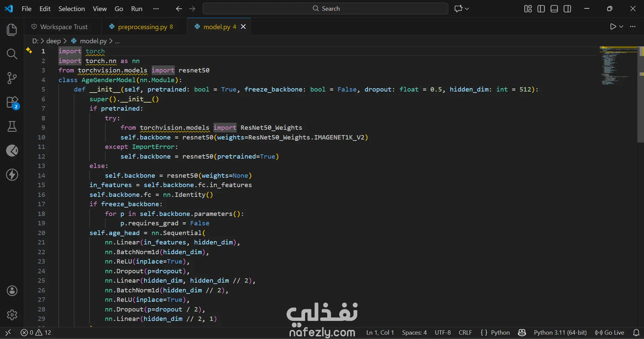Open Extensions view with badge 2
Image resolution: width=644 pixels, height=339 pixels.
coord(12,102)
